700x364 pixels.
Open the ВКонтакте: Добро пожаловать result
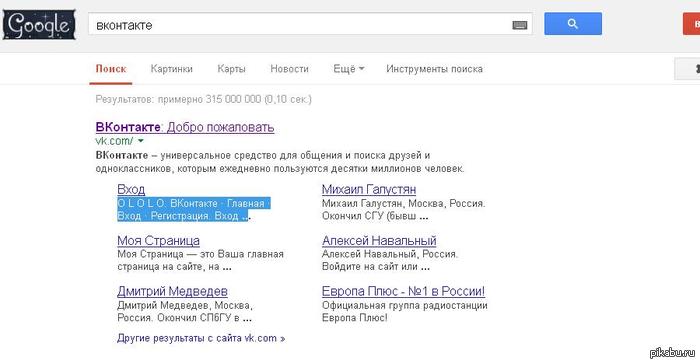point(185,127)
